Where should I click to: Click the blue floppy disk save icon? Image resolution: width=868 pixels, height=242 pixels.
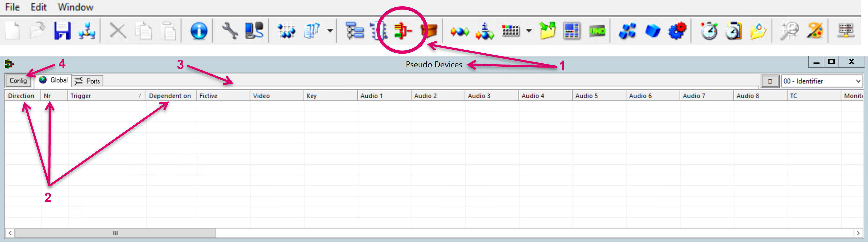(x=62, y=31)
